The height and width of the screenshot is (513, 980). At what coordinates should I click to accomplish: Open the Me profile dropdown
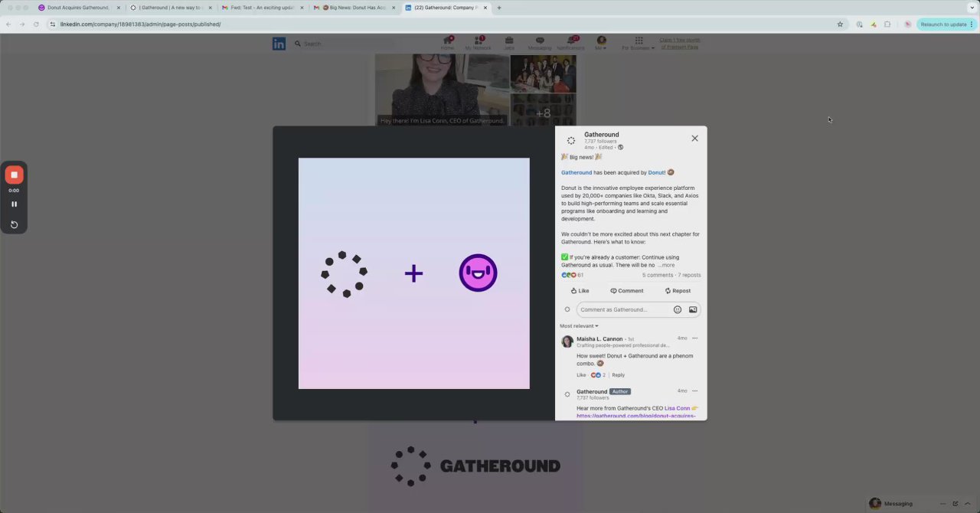602,43
